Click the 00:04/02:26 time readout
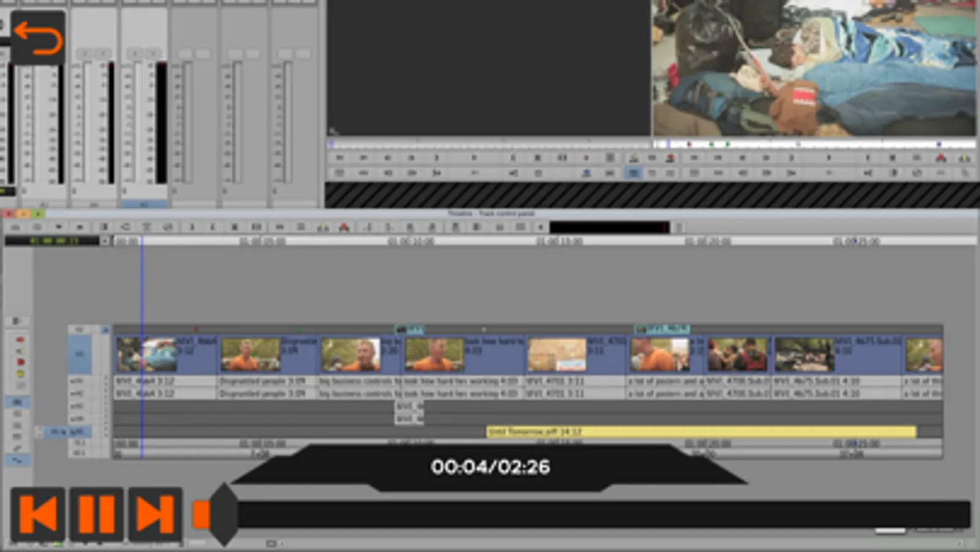Viewport: 980px width, 552px height. pyautogui.click(x=490, y=467)
